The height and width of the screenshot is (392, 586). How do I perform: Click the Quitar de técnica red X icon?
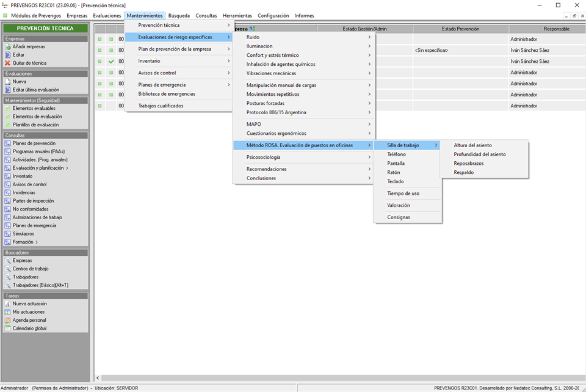tap(8, 63)
